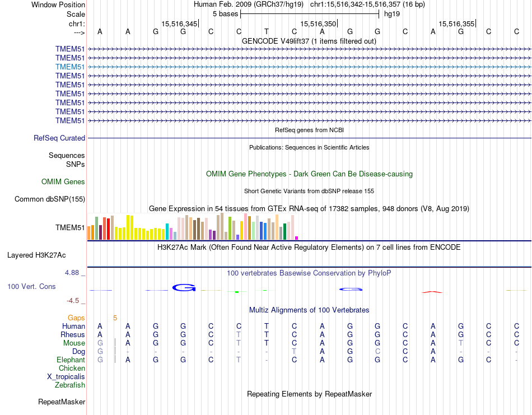Click the 15,516,355 position marker

click(456, 24)
